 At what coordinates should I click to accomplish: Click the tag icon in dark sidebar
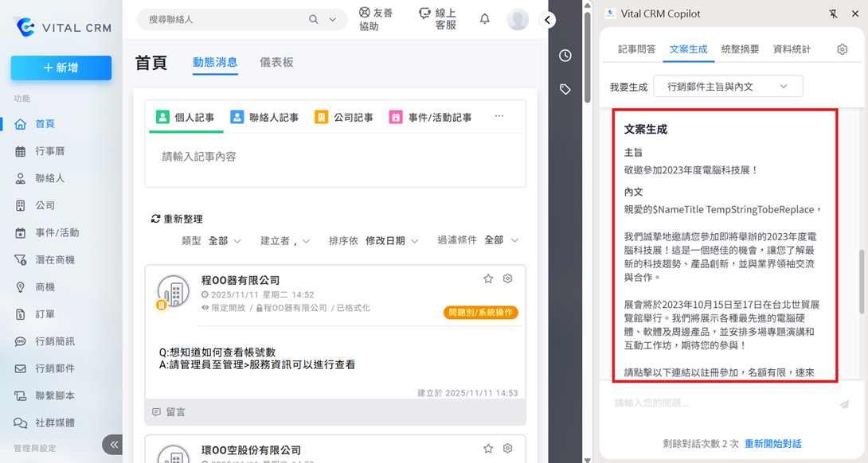pyautogui.click(x=565, y=89)
